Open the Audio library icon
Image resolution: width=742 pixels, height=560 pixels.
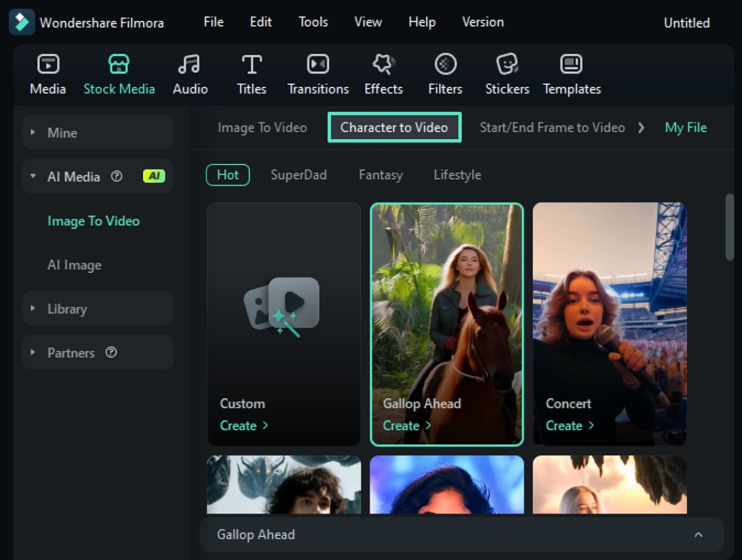[x=189, y=64]
